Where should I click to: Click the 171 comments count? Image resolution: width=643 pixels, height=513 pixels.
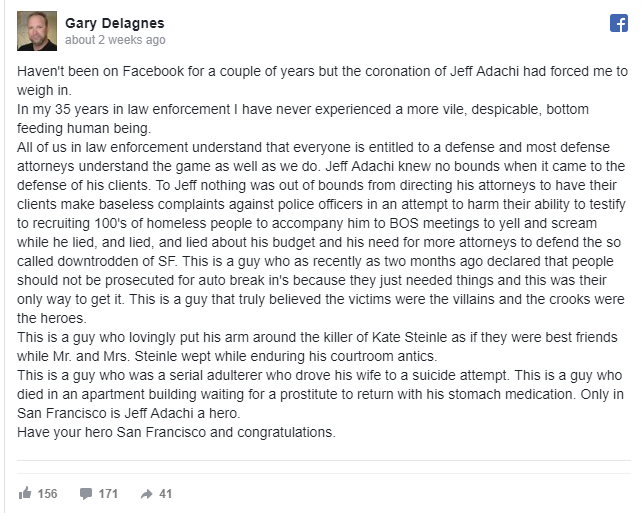(x=108, y=492)
